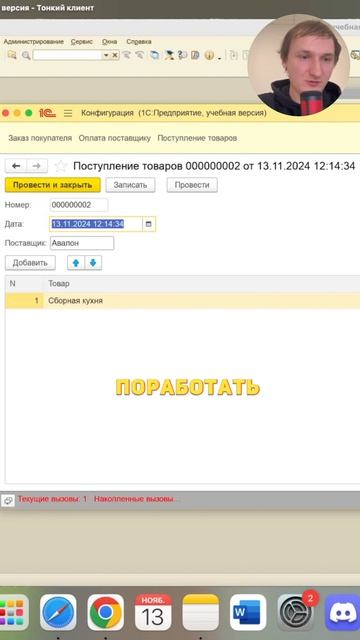Screen dimensions: 360x640
Task: Open the Сервис menu
Action: click(x=82, y=42)
